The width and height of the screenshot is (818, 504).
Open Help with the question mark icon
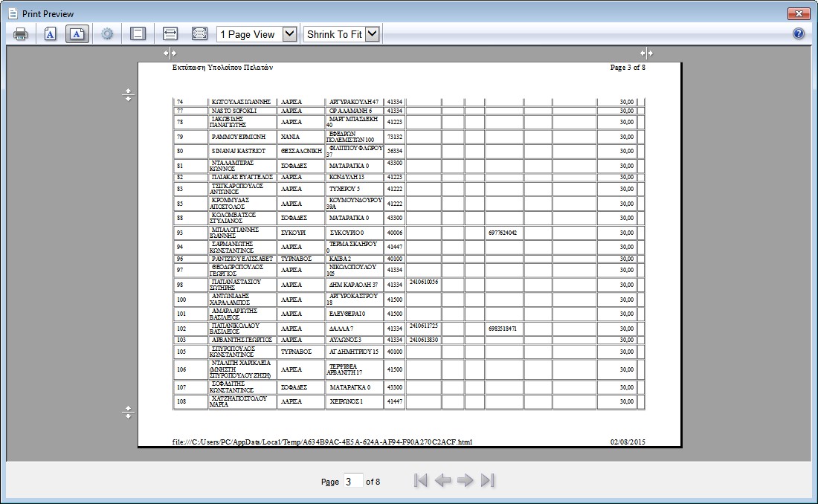(799, 34)
